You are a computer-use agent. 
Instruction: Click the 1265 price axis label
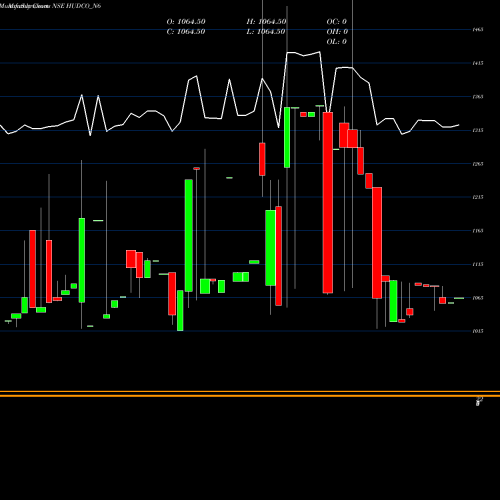[478, 164]
